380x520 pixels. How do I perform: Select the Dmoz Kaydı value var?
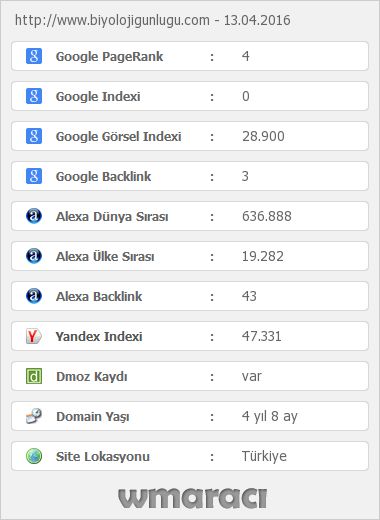(252, 377)
